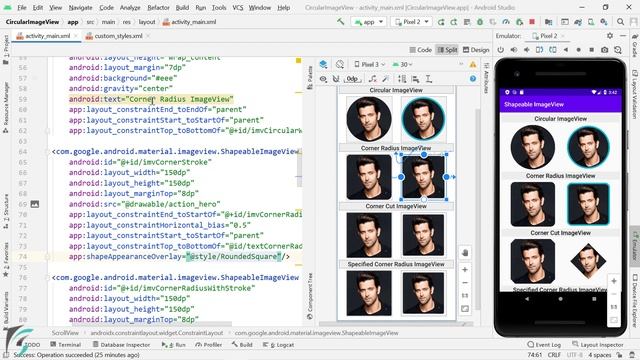Image resolution: width=640 pixels, height=360 pixels.
Task: Click the emulator volume up icon
Action: [x=513, y=50]
